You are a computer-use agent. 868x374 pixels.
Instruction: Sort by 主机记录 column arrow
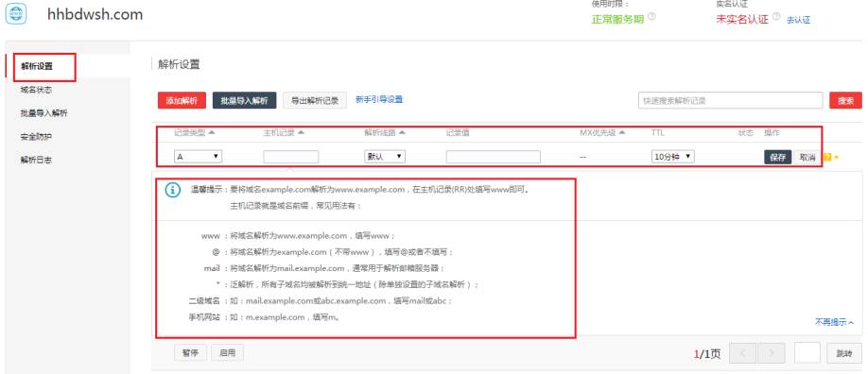[x=301, y=133]
